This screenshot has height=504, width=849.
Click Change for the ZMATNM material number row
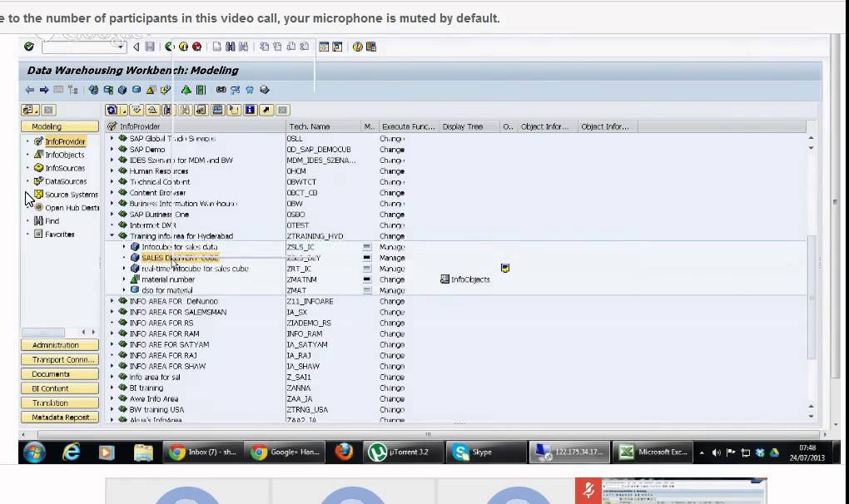click(x=393, y=279)
